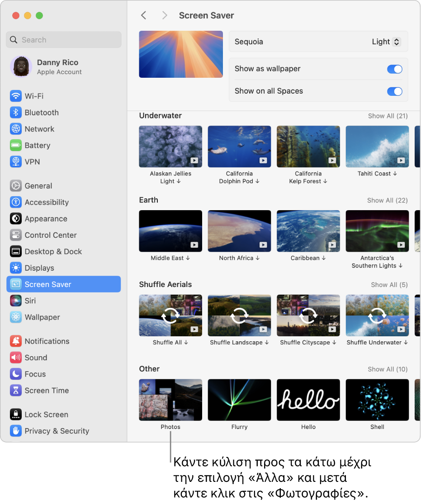Image resolution: width=421 pixels, height=504 pixels.
Task: Select Screen Saver in sidebar
Action: (x=64, y=284)
